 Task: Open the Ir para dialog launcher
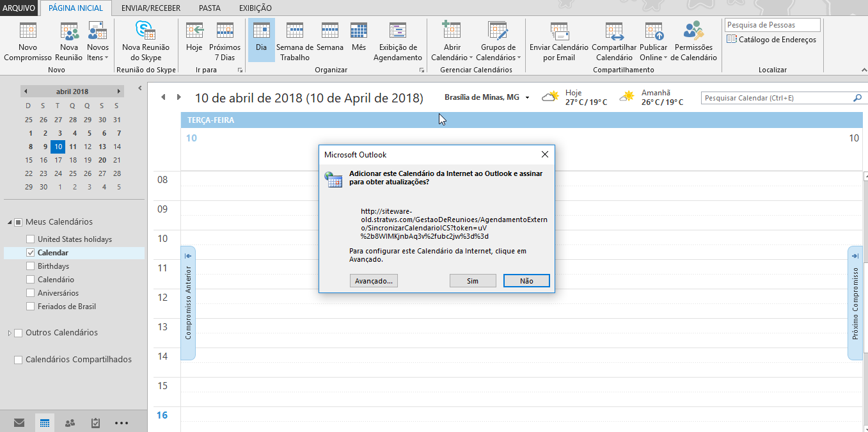click(241, 70)
